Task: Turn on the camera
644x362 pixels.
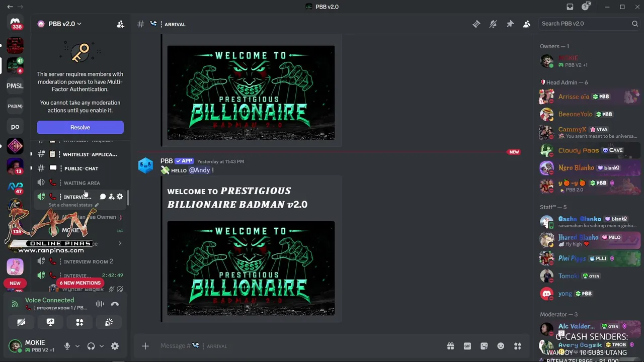Action: coord(21,322)
